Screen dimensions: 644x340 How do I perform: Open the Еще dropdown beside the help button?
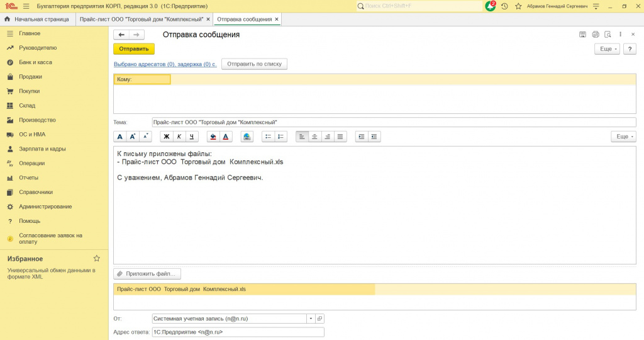(x=607, y=49)
